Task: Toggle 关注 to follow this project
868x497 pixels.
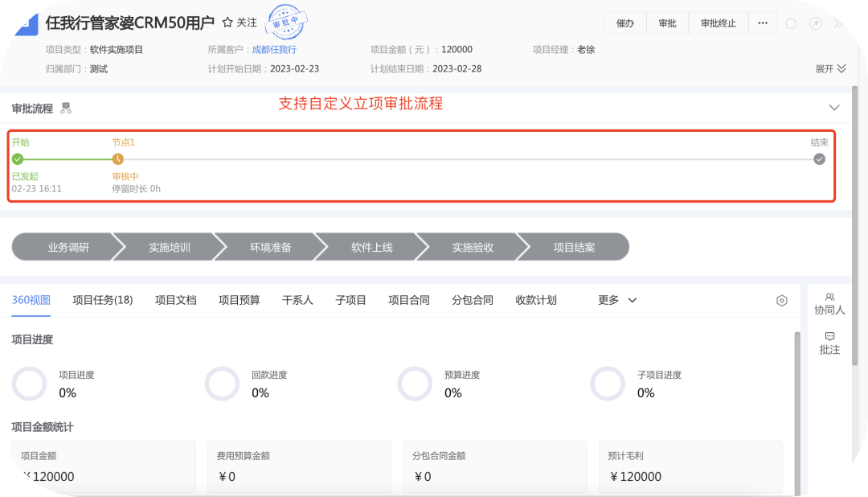Action: [x=239, y=23]
